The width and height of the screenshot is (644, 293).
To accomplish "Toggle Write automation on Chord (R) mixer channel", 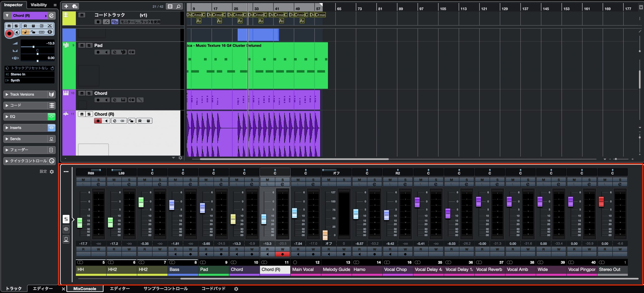I will [x=283, y=249].
